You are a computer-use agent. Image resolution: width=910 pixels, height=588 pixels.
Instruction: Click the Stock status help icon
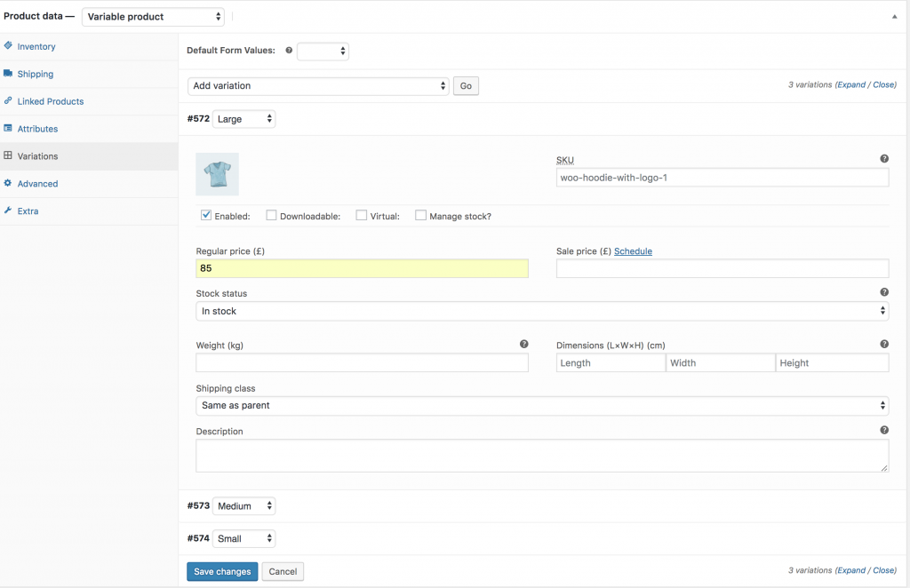[884, 292]
